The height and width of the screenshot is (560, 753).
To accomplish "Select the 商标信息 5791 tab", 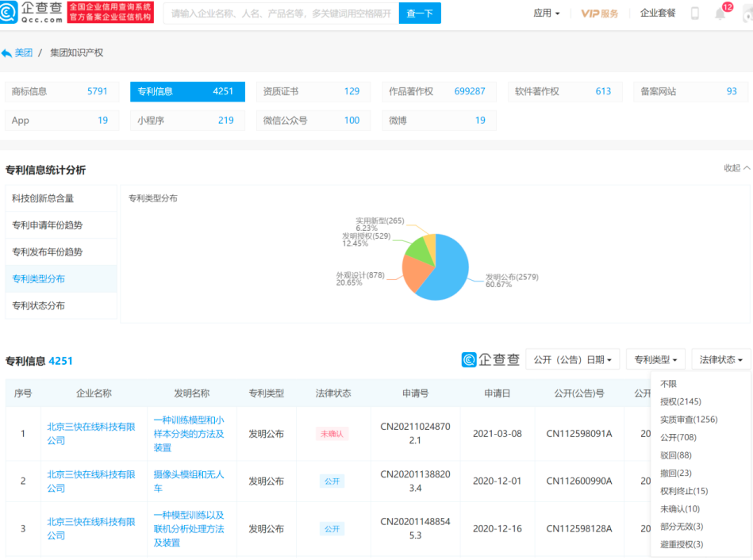I will click(61, 91).
